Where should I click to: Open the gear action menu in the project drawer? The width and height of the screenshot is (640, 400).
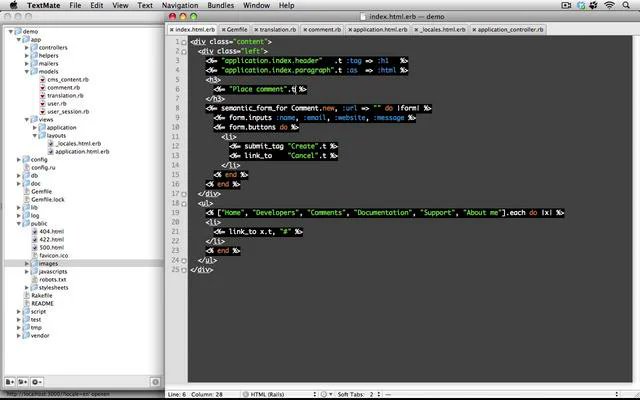[37, 382]
